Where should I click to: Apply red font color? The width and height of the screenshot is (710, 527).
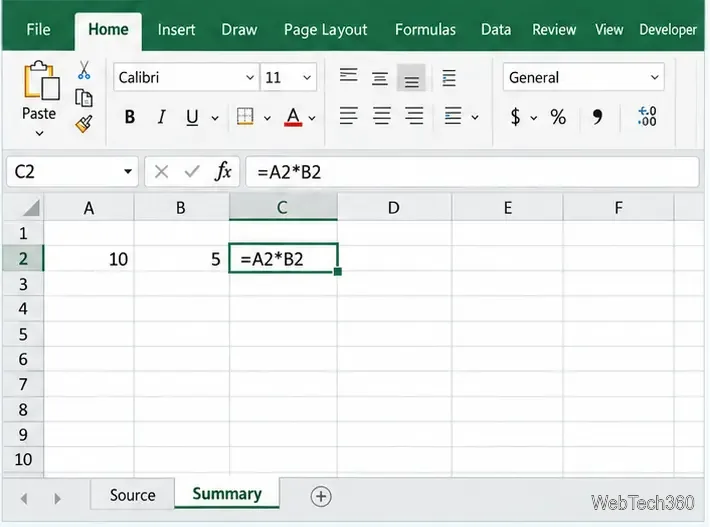[293, 117]
